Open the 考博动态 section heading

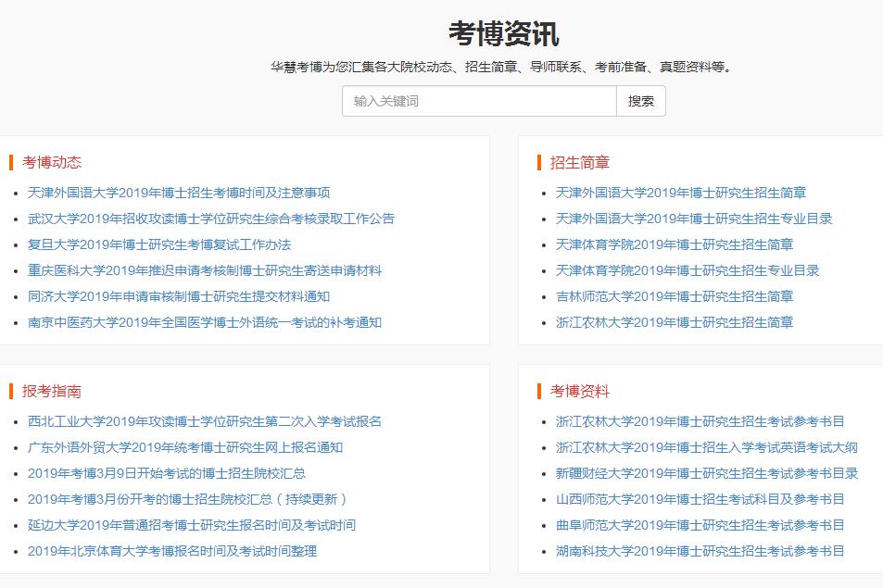click(x=52, y=163)
